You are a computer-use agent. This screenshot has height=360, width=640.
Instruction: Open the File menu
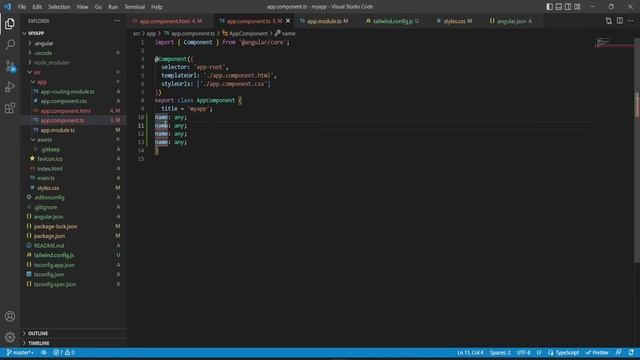click(22, 7)
